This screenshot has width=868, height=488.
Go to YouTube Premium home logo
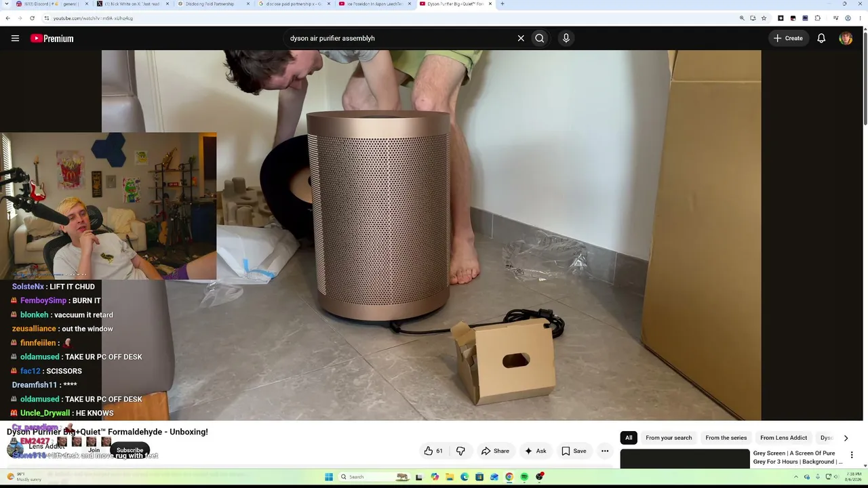coord(52,39)
